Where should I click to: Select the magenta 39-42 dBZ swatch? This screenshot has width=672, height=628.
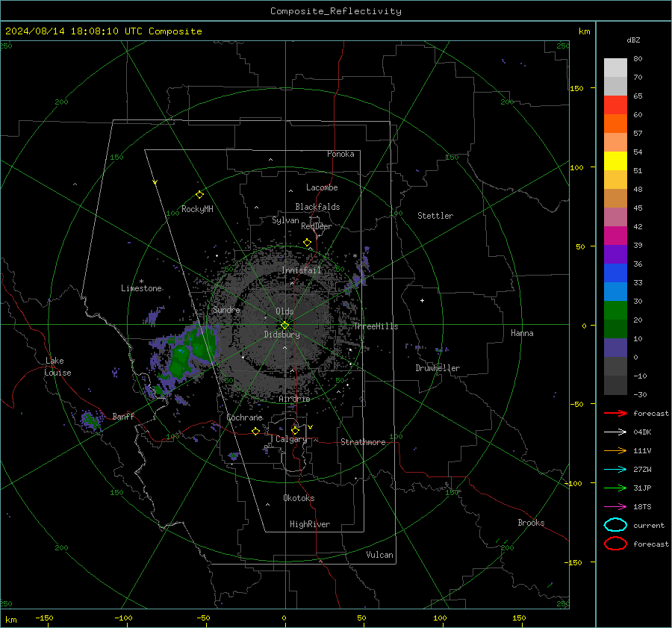(x=615, y=235)
